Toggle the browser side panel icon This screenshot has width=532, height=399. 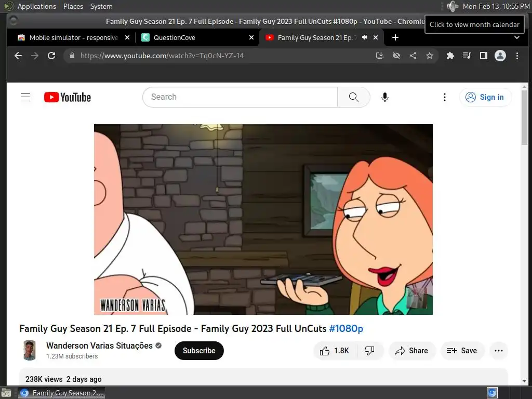click(x=484, y=56)
